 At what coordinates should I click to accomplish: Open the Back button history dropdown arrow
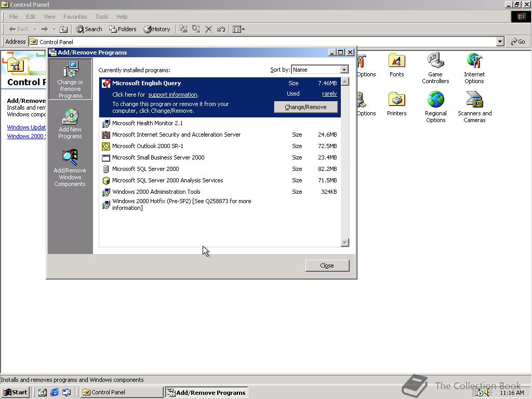click(35, 29)
